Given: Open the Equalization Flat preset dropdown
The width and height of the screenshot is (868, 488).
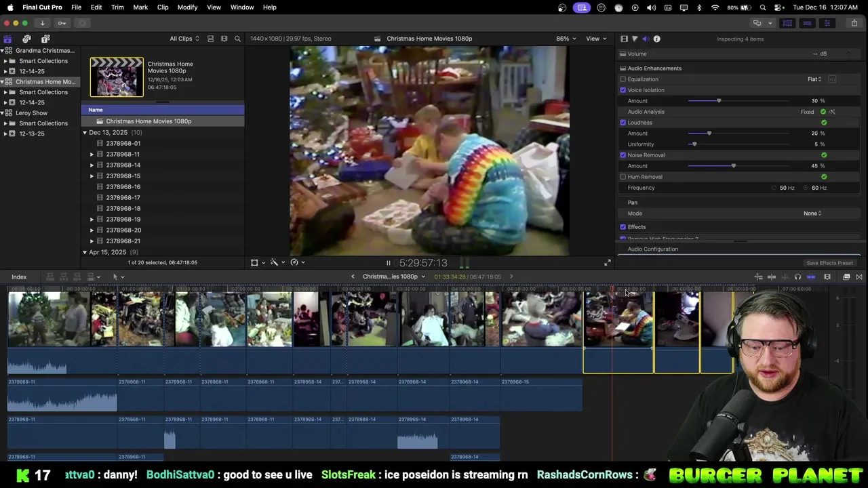Looking at the screenshot, I should (814, 79).
